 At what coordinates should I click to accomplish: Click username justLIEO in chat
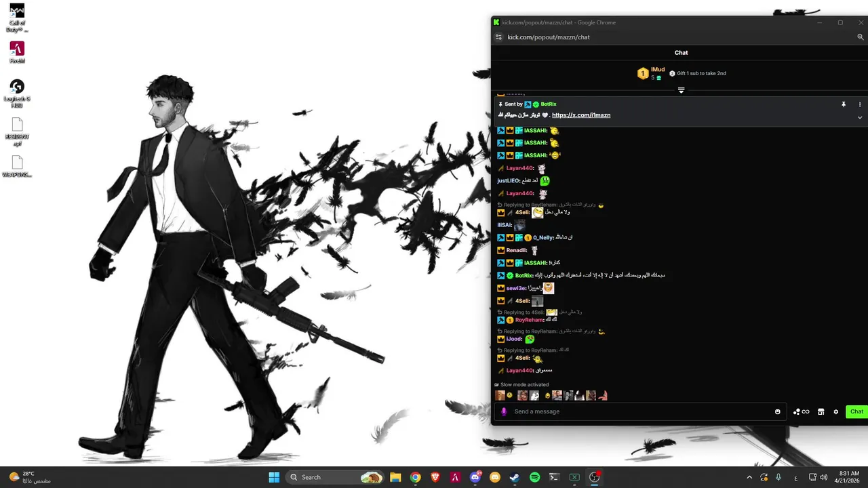(x=508, y=181)
